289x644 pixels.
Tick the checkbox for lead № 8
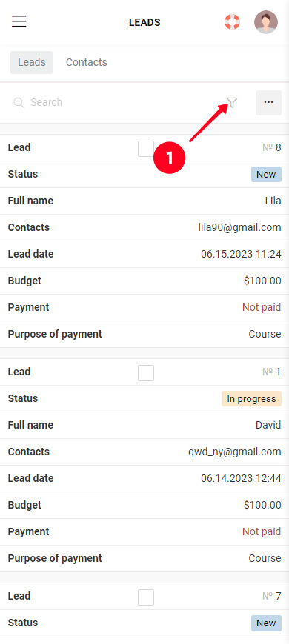coord(146,149)
